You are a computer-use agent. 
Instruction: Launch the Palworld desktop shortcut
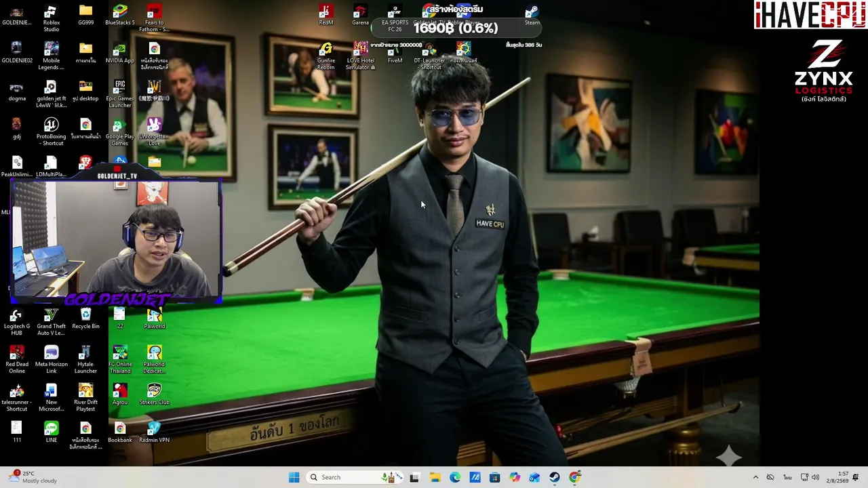(155, 319)
